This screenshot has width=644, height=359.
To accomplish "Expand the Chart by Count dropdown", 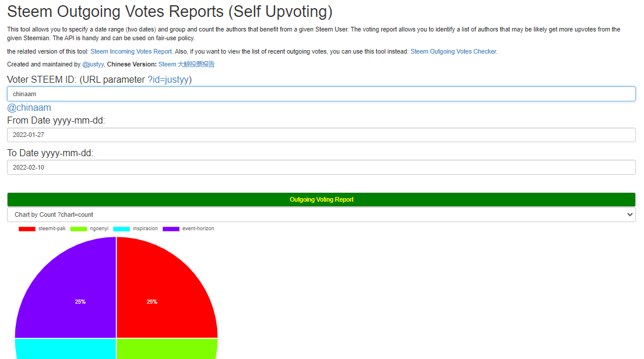I will [x=321, y=214].
